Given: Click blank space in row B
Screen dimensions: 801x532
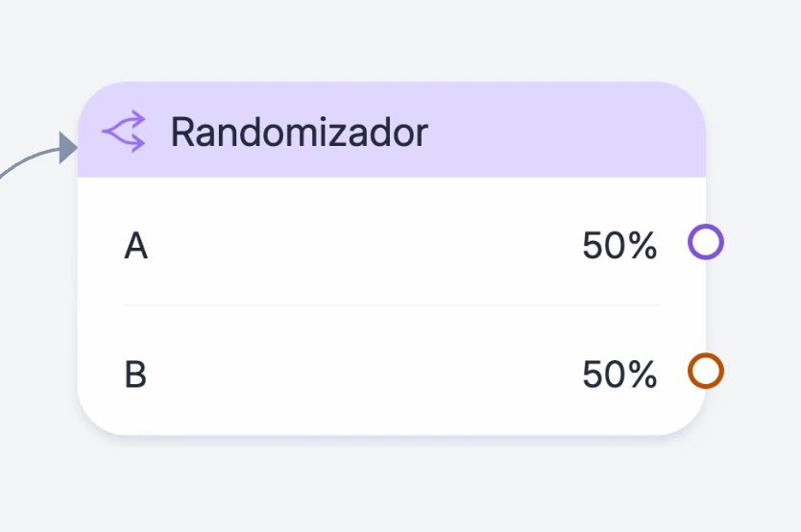Looking at the screenshot, I should tap(365, 375).
